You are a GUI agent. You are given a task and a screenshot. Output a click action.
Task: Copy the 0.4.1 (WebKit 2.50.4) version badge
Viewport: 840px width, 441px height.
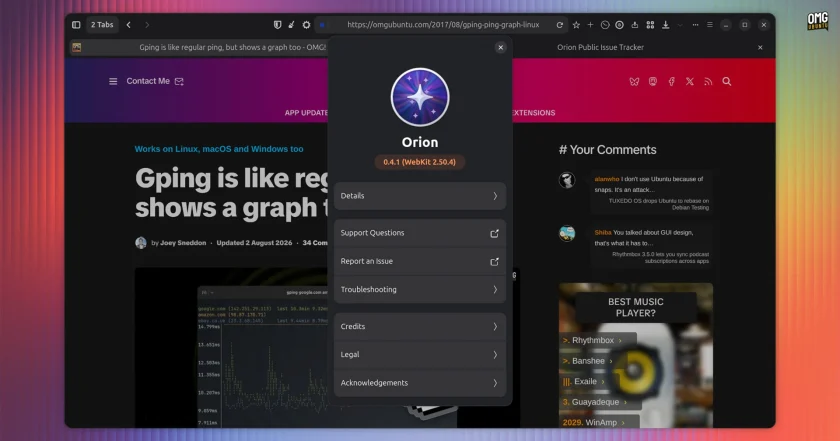[419, 162]
